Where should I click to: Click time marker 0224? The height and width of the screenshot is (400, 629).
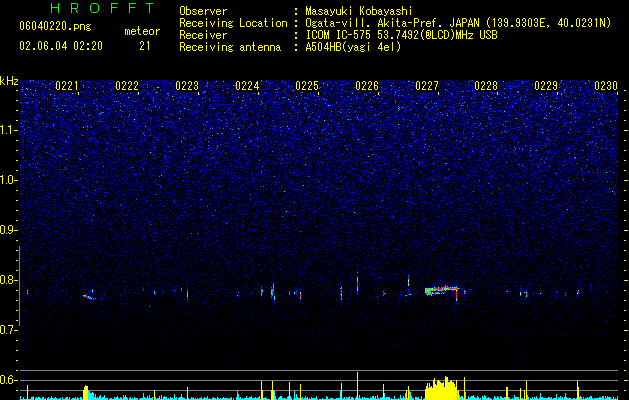[247, 86]
